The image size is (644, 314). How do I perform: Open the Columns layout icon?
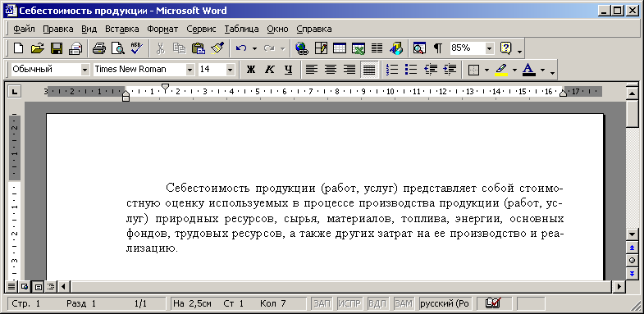[377, 48]
